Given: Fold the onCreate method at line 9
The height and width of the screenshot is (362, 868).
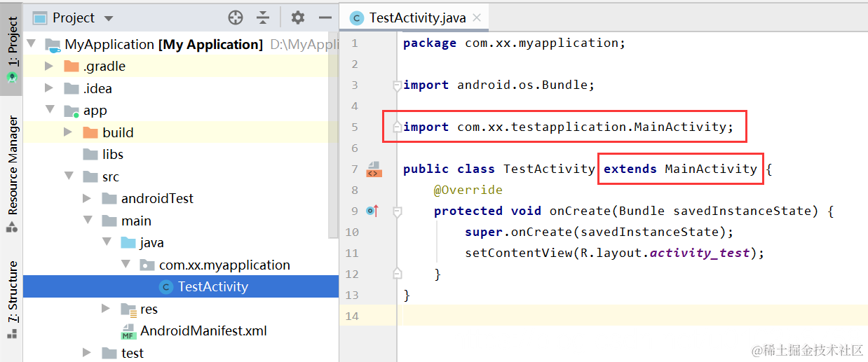Looking at the screenshot, I should coord(397,211).
